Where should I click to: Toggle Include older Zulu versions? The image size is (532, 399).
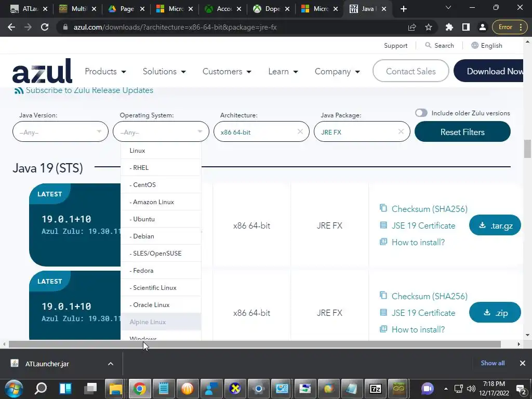pyautogui.click(x=421, y=113)
